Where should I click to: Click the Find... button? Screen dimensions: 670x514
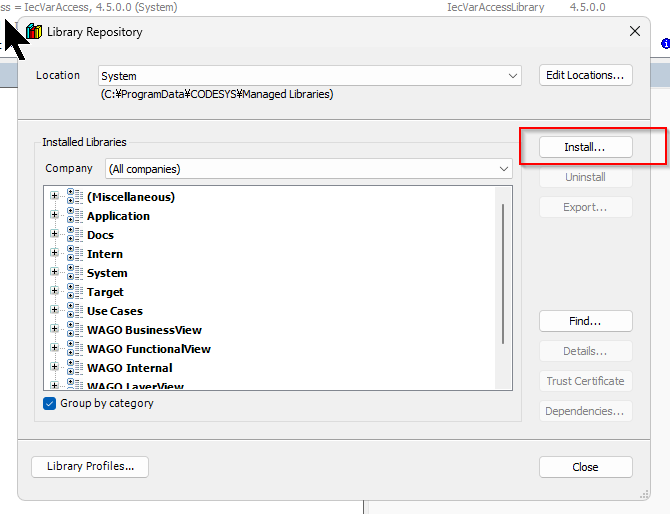click(x=585, y=321)
